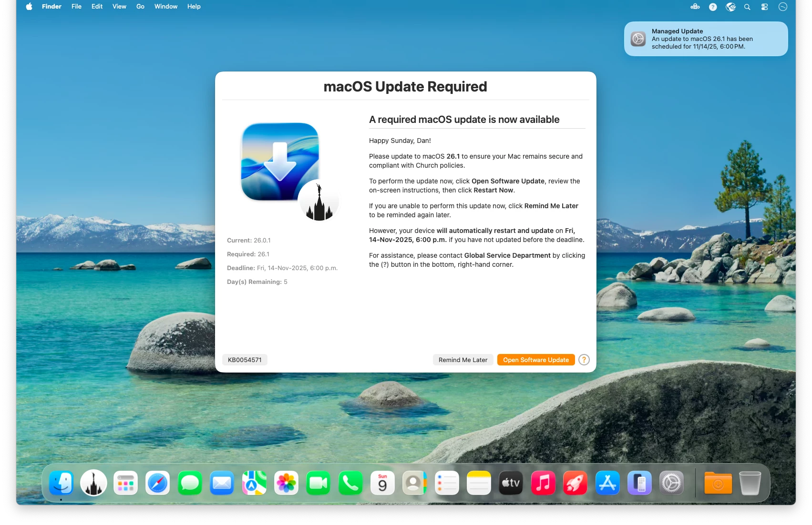Open Contacts from the Dock

pos(415,483)
